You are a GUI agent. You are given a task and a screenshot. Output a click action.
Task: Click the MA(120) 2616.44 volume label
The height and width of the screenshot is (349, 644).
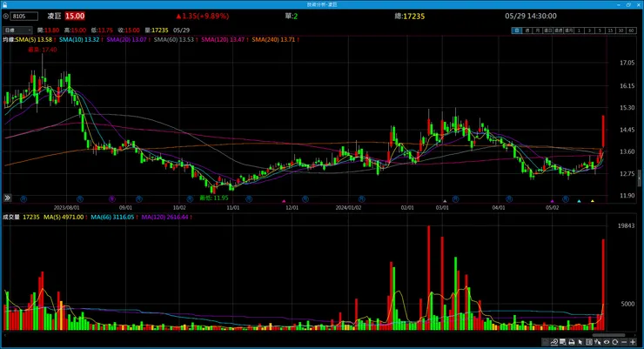[166, 218]
